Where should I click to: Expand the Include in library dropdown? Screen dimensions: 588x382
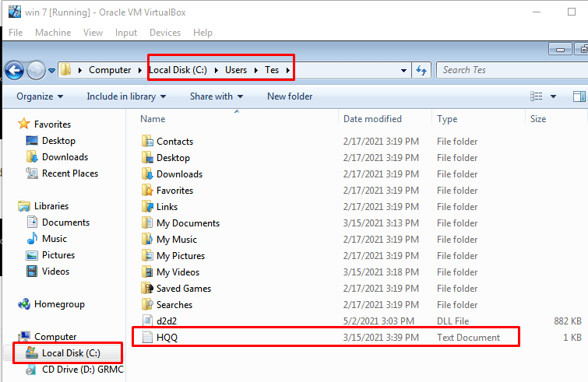(125, 96)
